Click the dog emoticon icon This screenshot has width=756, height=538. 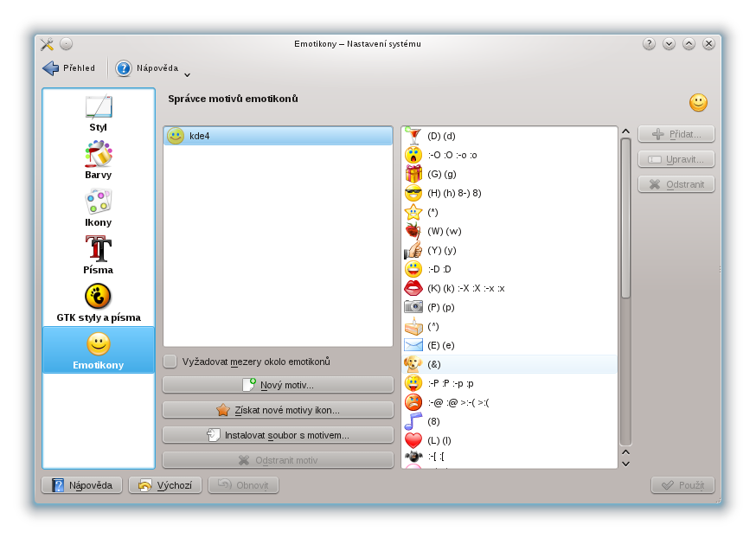413,364
